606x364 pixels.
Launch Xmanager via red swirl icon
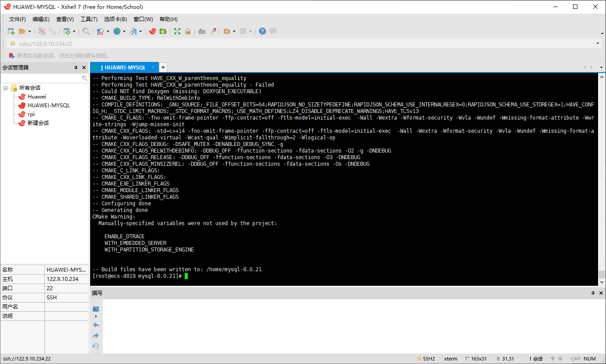tap(152, 31)
